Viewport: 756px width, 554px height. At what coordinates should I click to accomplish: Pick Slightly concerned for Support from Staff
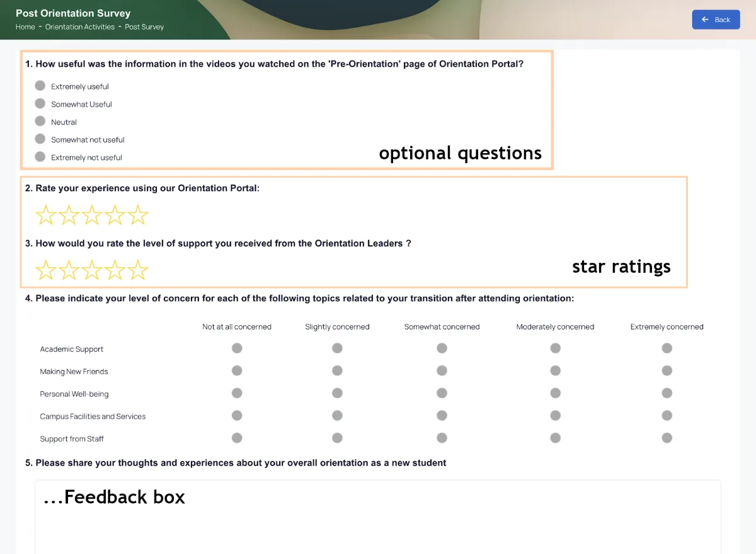[x=338, y=437]
